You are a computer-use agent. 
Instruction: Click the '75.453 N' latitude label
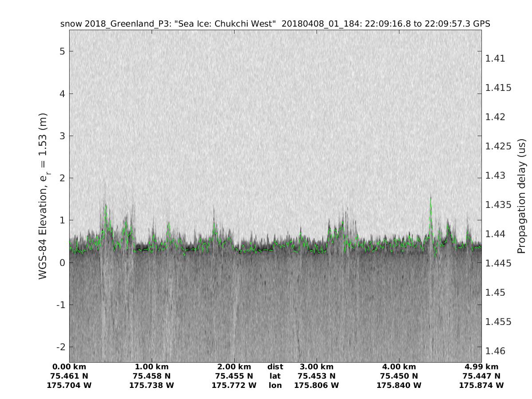point(317,376)
